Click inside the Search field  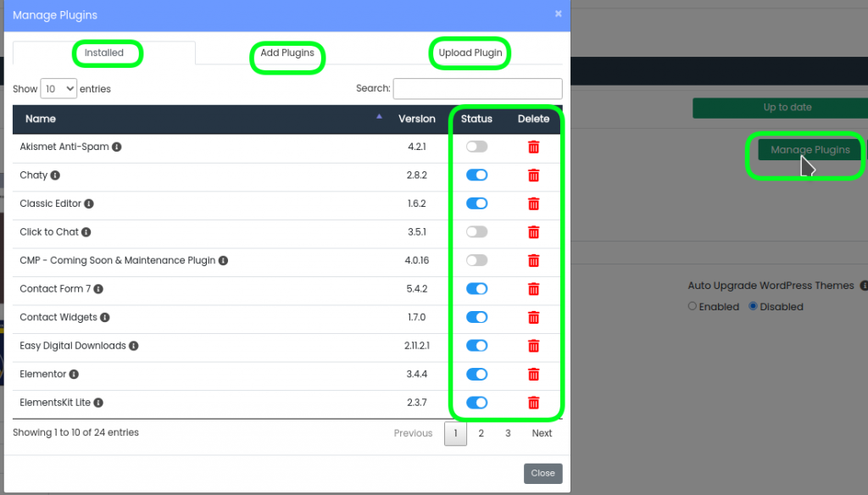tap(477, 88)
